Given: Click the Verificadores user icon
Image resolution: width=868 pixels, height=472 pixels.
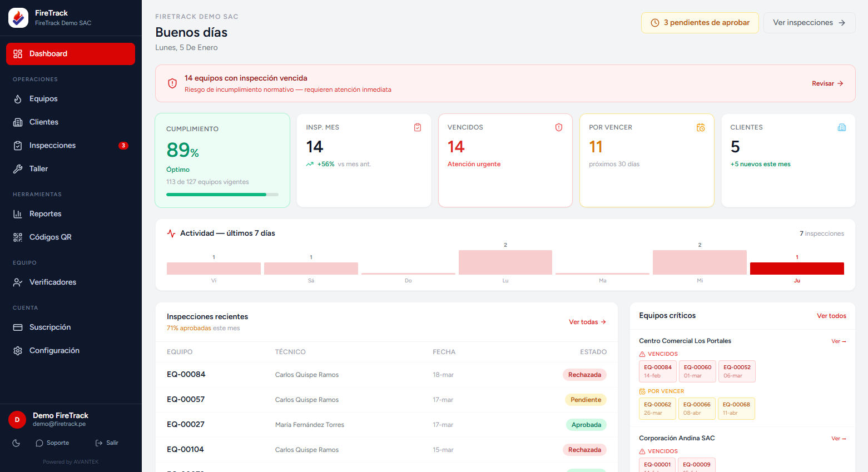Looking at the screenshot, I should [x=18, y=282].
